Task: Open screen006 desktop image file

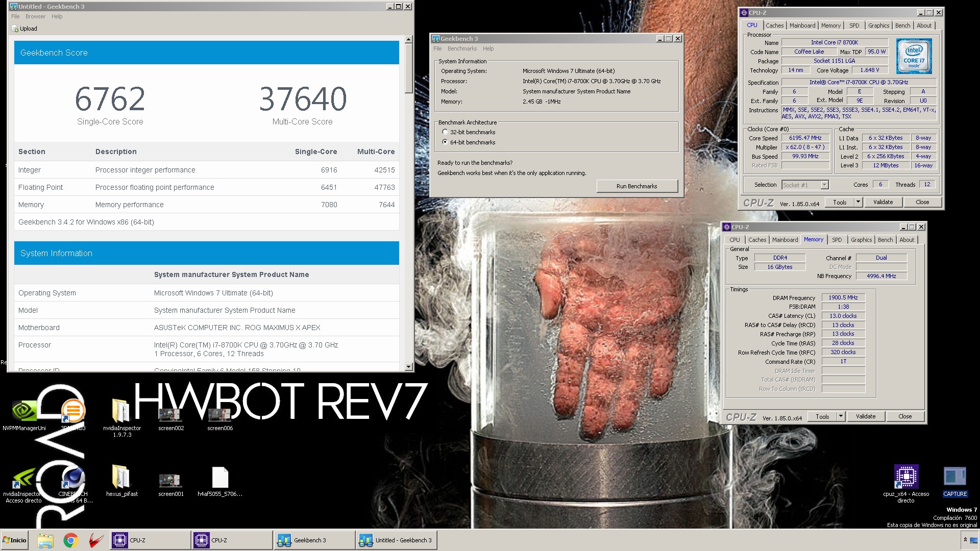Action: pyautogui.click(x=220, y=419)
